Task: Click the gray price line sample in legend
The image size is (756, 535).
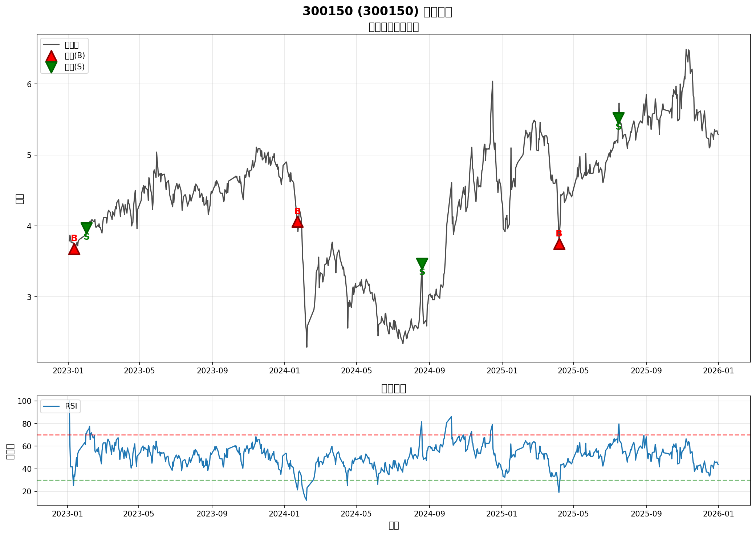Action: tap(51, 45)
